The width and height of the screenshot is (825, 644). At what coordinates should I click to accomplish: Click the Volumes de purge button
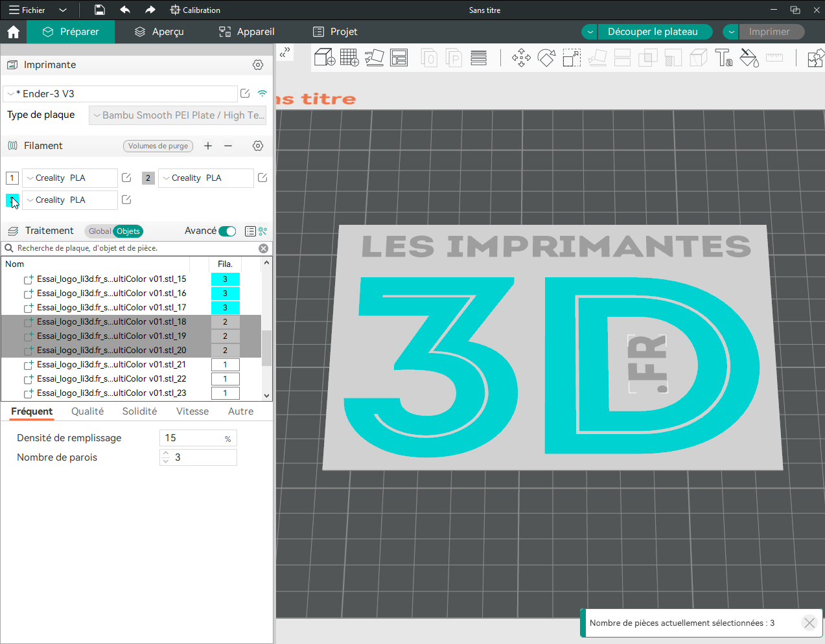pyautogui.click(x=158, y=146)
